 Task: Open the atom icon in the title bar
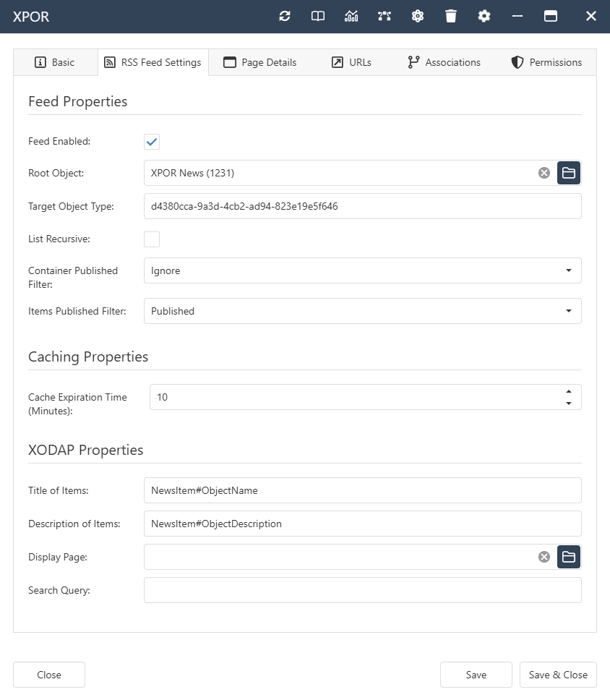click(418, 16)
